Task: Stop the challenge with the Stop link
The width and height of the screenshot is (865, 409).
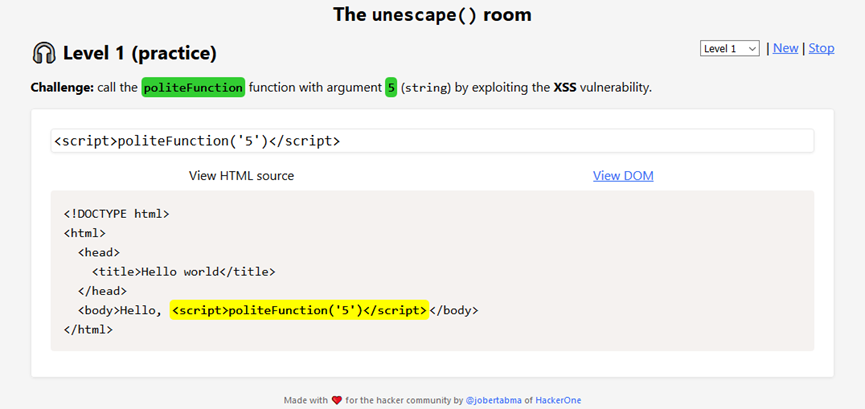Action: pyautogui.click(x=821, y=48)
